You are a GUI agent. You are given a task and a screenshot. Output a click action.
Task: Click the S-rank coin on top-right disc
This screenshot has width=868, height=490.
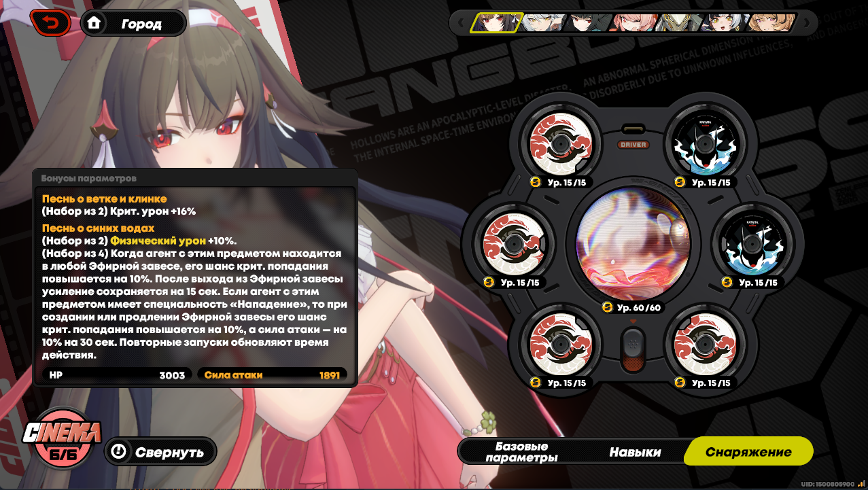click(x=680, y=181)
